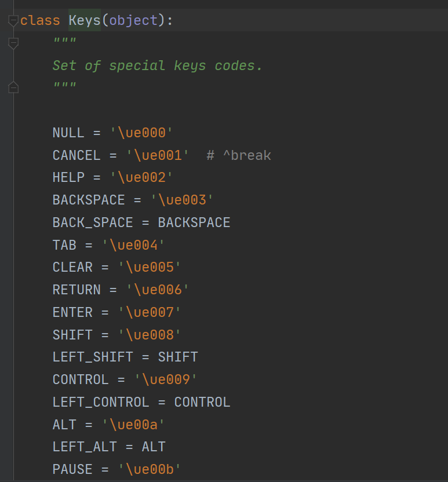Click the LEFT_SHIFT variable name
Image resolution: width=448 pixels, height=482 pixels.
93,357
